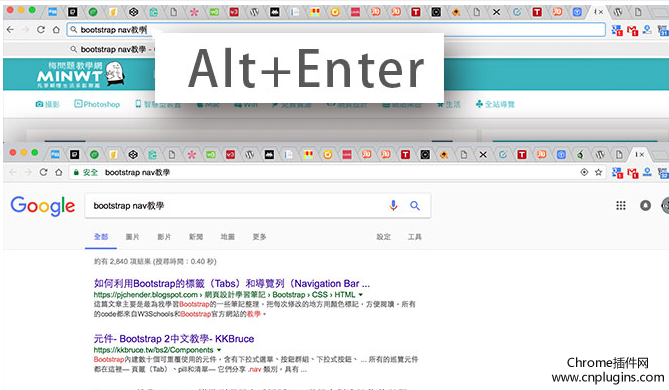Viewport: 669px width, 390px height.
Task: Switch to pink asterisk tab in top window
Action: tap(194, 12)
